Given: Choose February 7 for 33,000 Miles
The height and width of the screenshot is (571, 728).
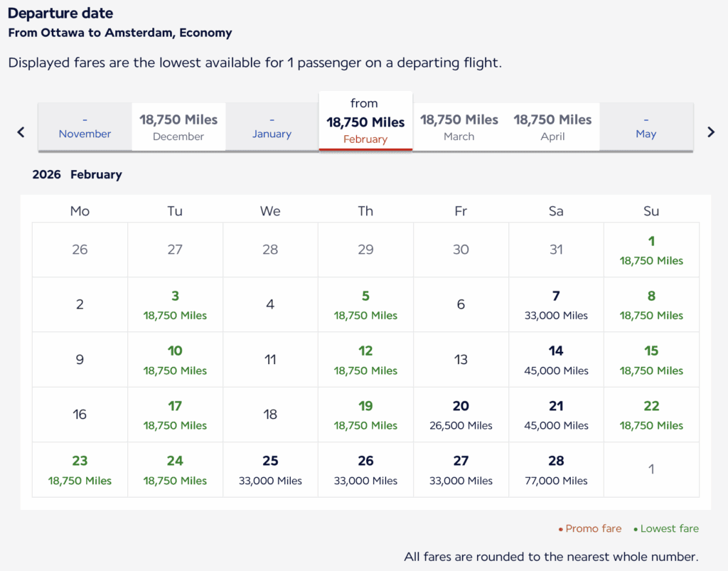Looking at the screenshot, I should point(556,304).
